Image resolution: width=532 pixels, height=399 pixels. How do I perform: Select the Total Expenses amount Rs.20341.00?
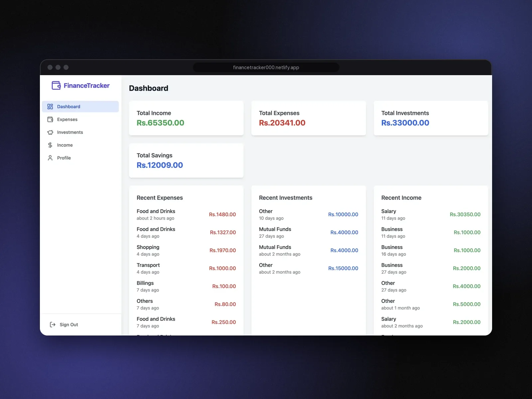(x=282, y=123)
